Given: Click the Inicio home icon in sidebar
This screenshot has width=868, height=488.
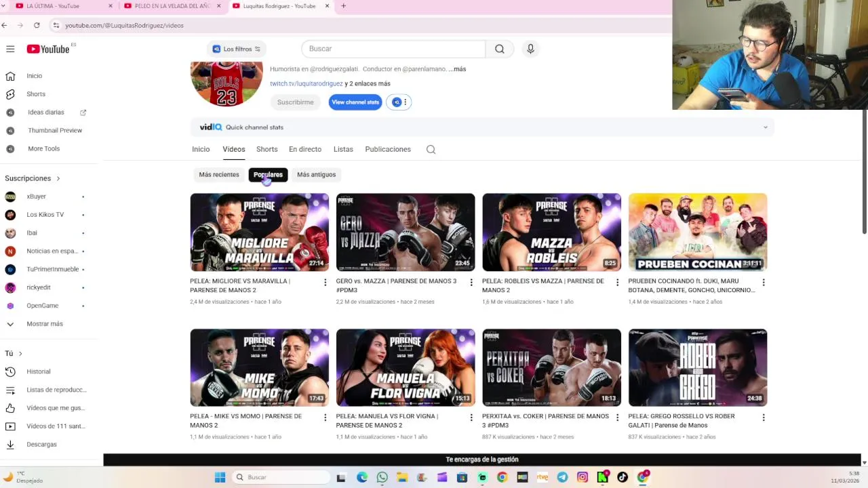Looking at the screenshot, I should [10, 76].
